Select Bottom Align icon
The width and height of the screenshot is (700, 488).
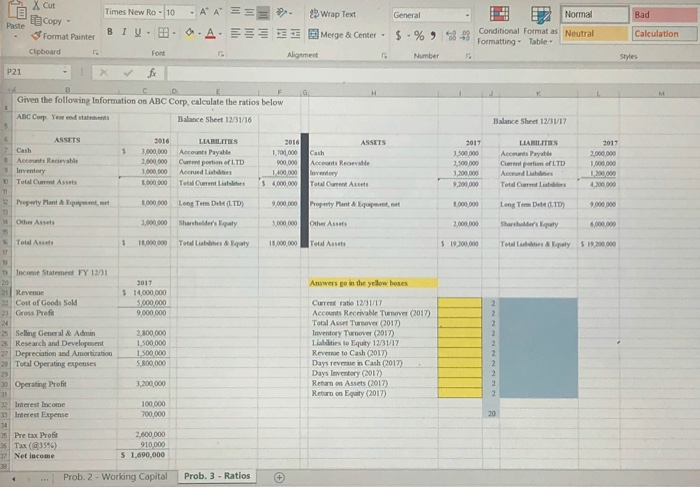[263, 13]
